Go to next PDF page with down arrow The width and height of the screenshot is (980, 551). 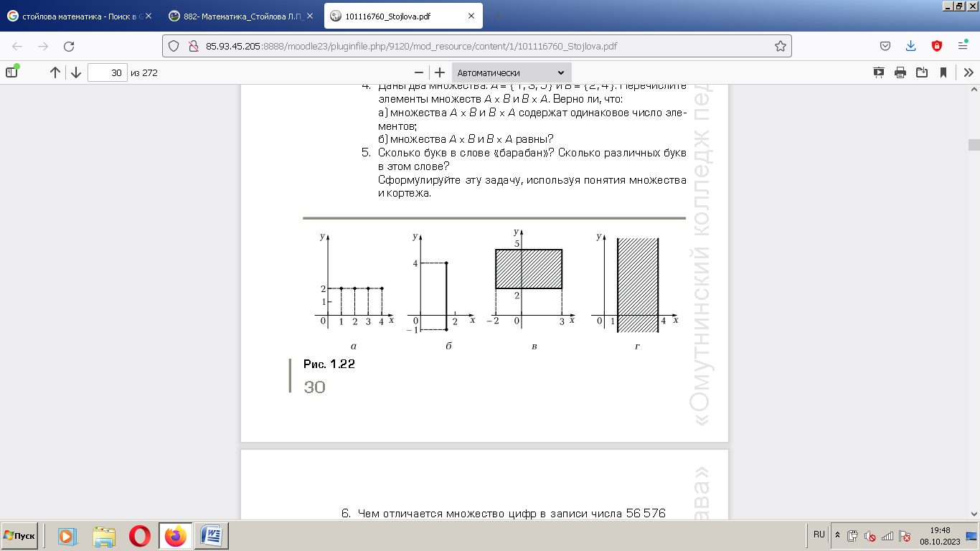[x=75, y=72]
